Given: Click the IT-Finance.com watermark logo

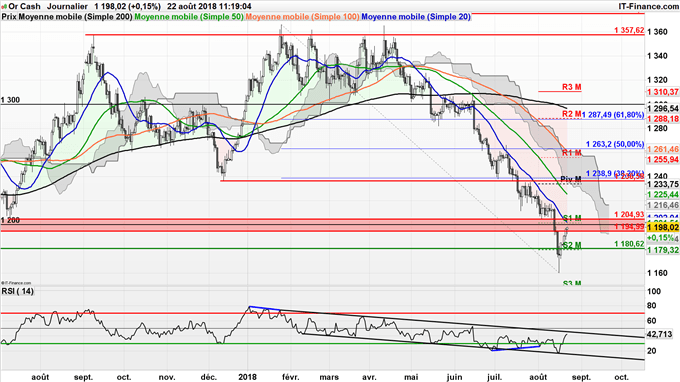Looking at the screenshot, I should 648,7.
